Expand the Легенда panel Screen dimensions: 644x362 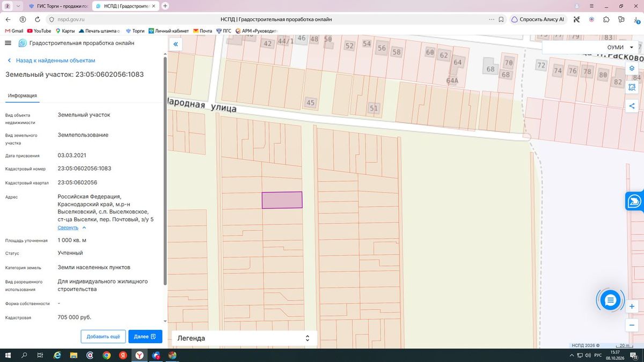244,338
